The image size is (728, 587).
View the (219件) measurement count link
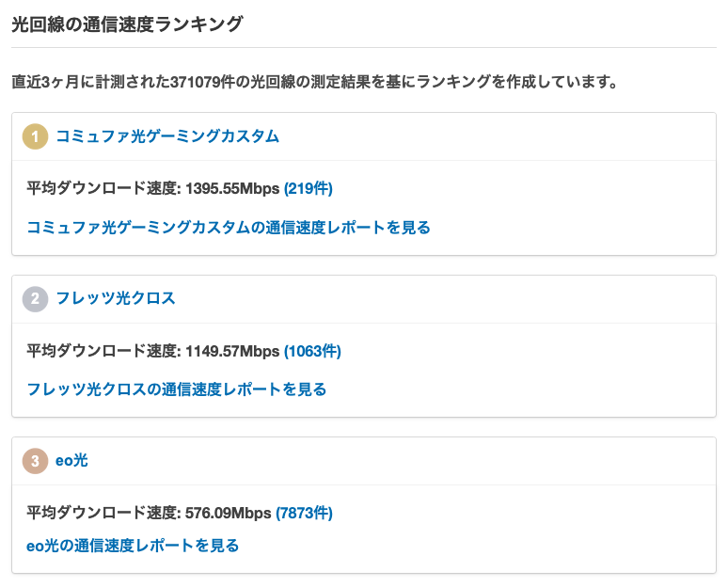pyautogui.click(x=309, y=188)
